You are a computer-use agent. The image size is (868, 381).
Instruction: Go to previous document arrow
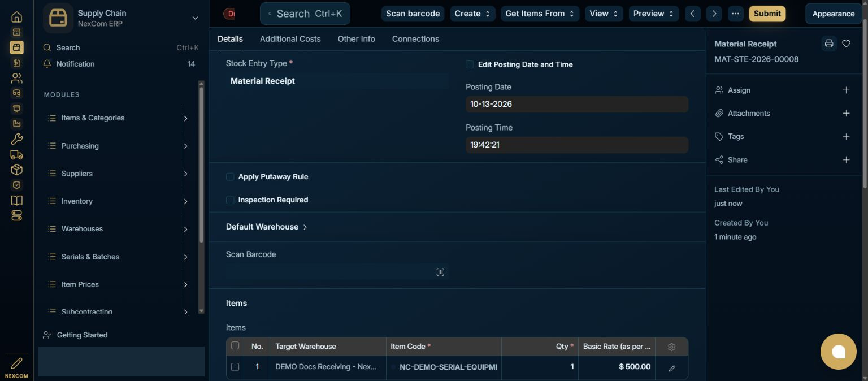(692, 14)
